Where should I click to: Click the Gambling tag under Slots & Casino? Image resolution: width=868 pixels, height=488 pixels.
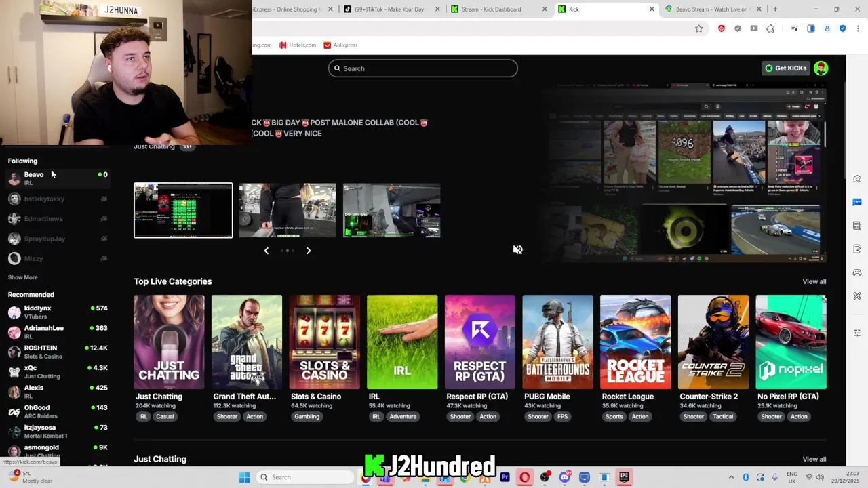[x=307, y=416]
